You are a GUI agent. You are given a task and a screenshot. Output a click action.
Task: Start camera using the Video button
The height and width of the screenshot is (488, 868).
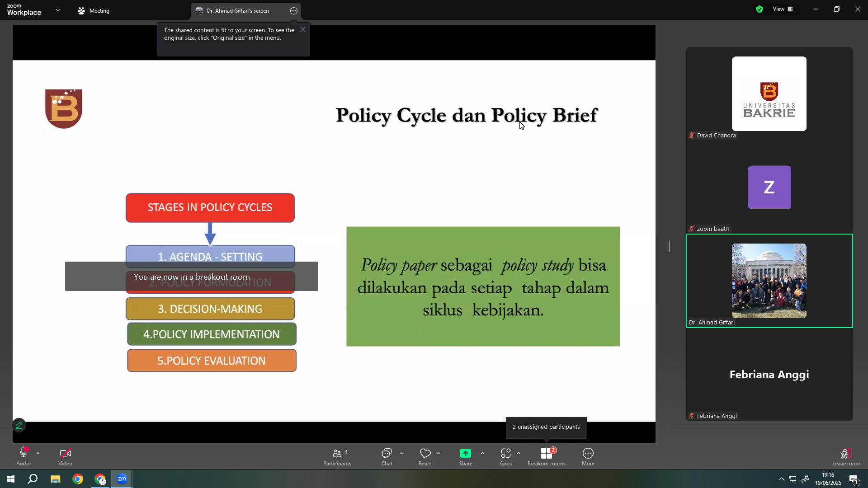tap(65, 456)
